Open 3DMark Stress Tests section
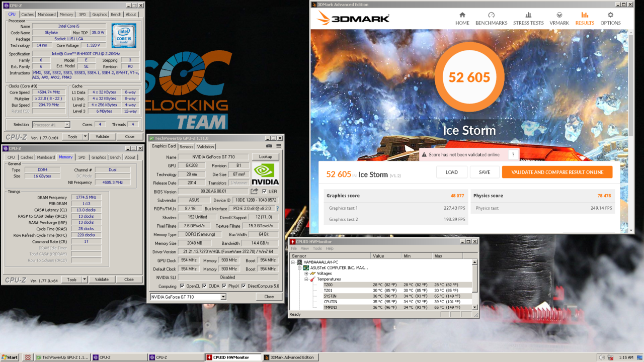The width and height of the screenshot is (644, 362). (x=528, y=19)
